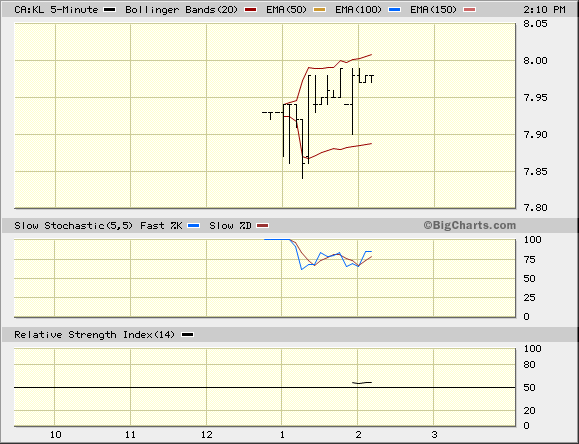Viewport: 579px width, 444px height.
Task: Click the Fast %K legend label
Action: (161, 226)
